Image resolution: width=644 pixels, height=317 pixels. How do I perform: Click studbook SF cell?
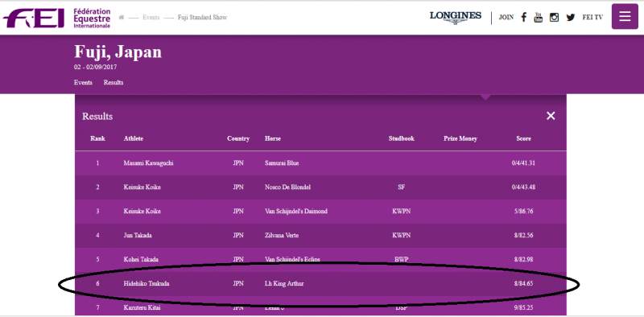point(401,187)
